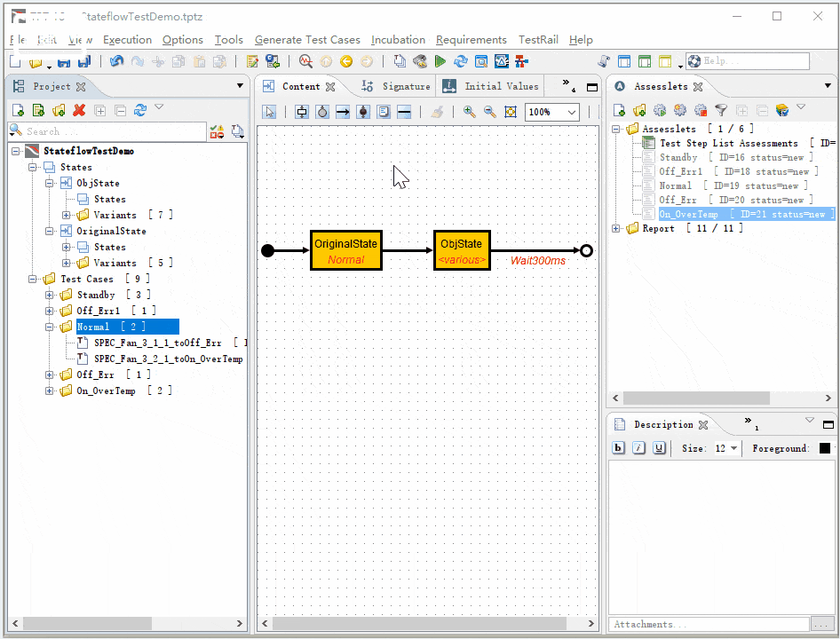840x639 pixels.
Task: Collapse the StateflowTestDemo root node
Action: tap(16, 151)
